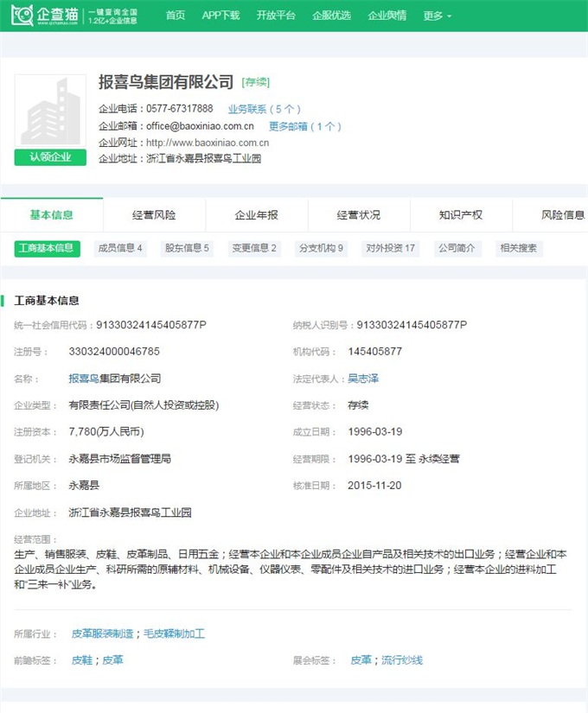Click the 皮革 tag in 展会标签
588x713 pixels.
click(361, 659)
